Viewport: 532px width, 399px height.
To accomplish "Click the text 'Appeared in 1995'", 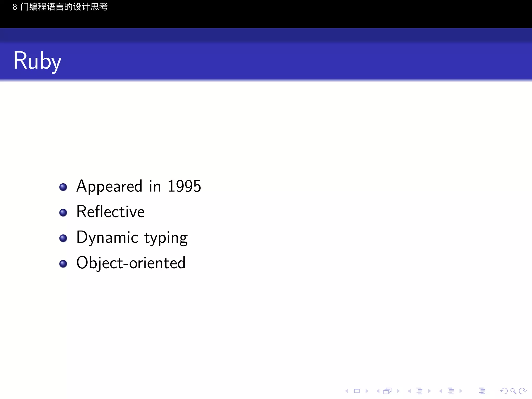I will pyautogui.click(x=139, y=186).
